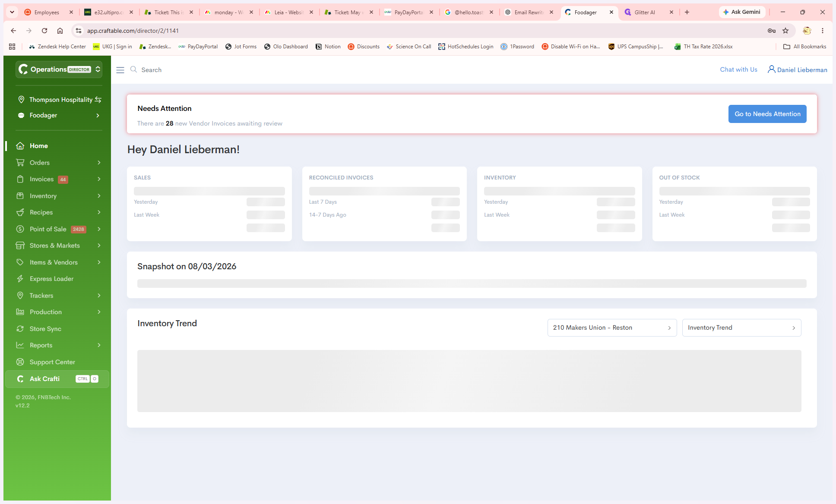Click the Express Loader lightning icon

pyautogui.click(x=20, y=279)
